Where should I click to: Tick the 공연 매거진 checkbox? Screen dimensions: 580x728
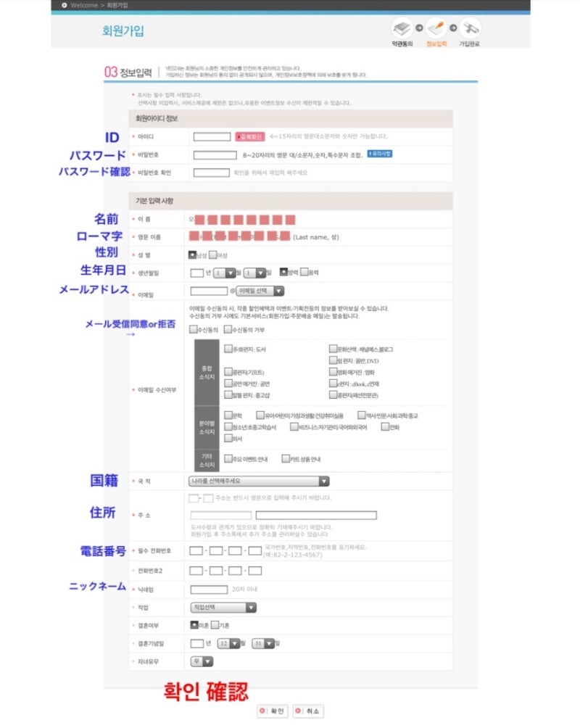(x=228, y=384)
